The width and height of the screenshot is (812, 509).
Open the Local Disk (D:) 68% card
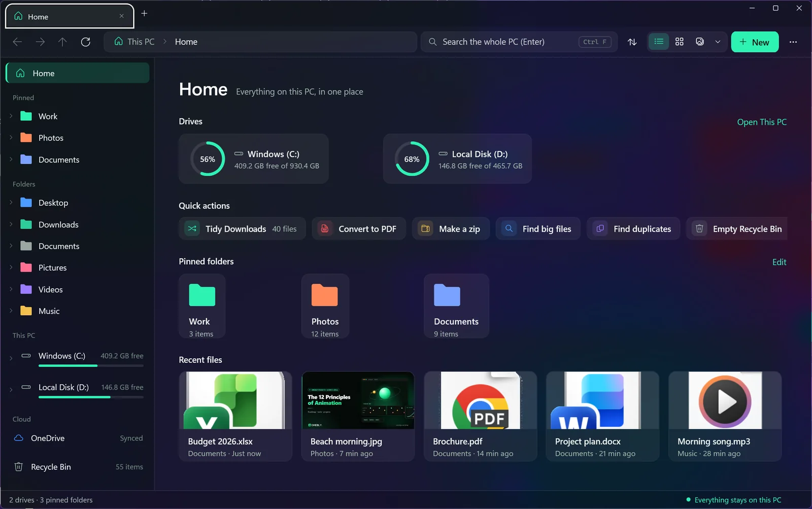point(457,158)
